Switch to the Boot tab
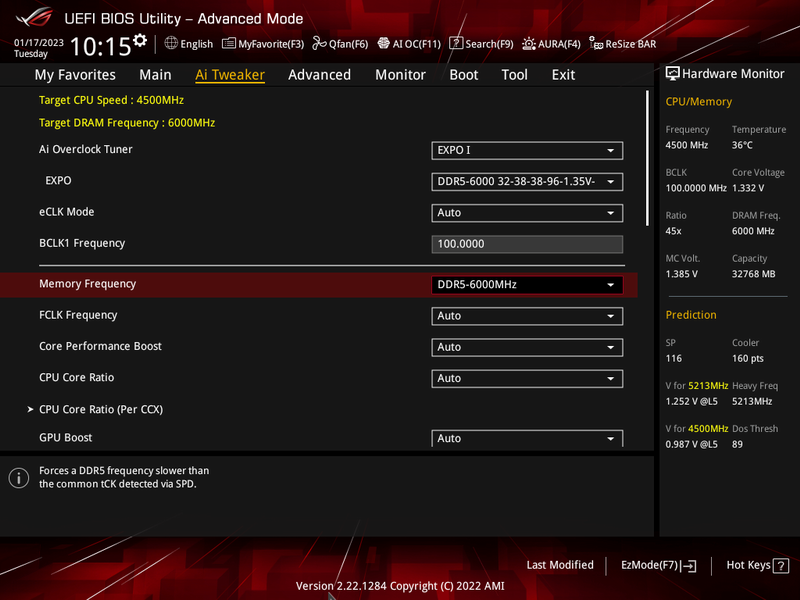Viewport: 800px width, 600px height. click(464, 75)
